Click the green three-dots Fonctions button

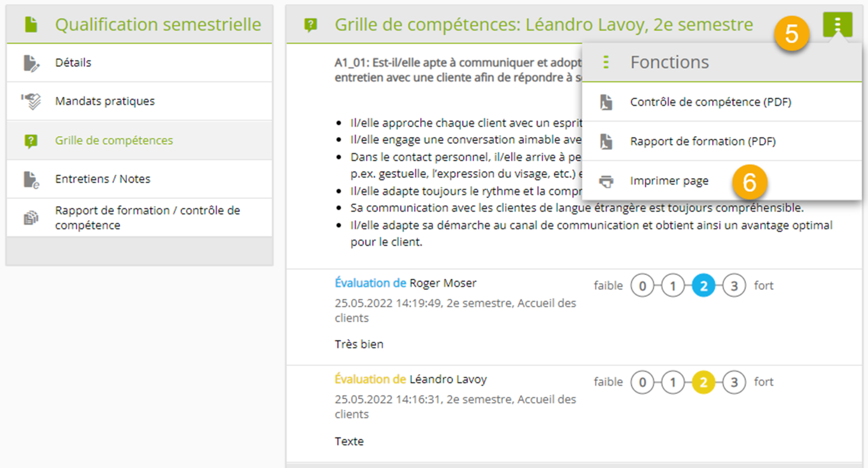tap(837, 24)
